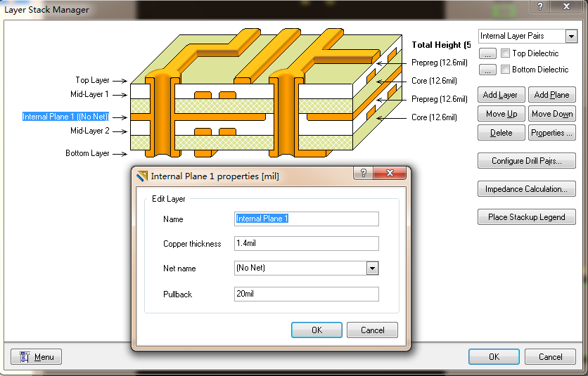
Task: Click the Layer Stack Manager help button
Action: coord(540,6)
